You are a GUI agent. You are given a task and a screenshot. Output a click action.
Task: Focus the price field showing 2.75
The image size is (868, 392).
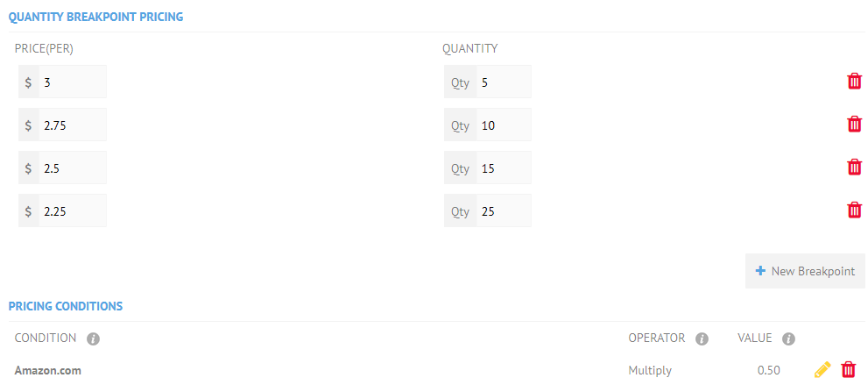pos(72,125)
